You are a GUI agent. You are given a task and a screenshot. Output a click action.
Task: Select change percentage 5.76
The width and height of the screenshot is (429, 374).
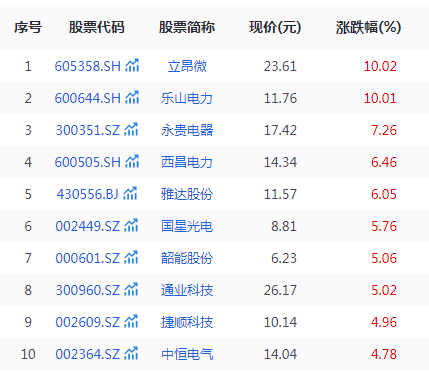coord(384,226)
